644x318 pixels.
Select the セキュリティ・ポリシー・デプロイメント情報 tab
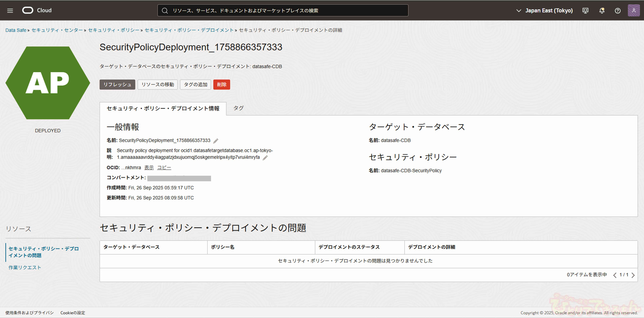[163, 108]
